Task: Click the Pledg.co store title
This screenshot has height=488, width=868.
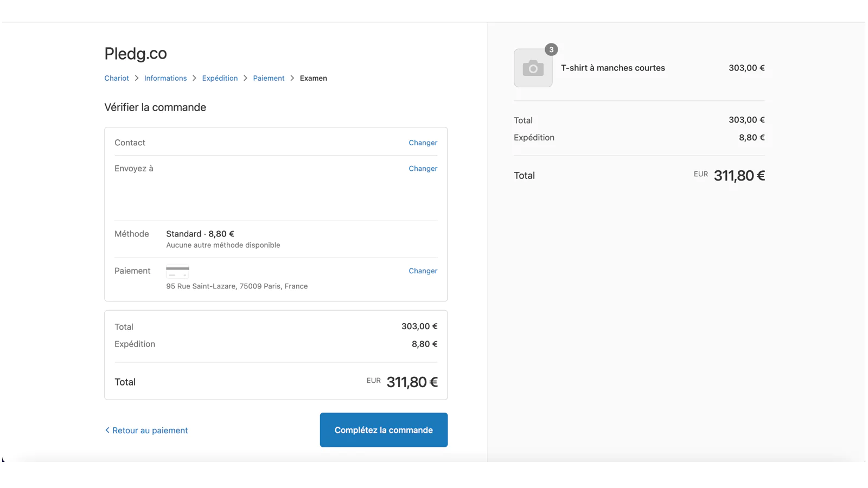Action: tap(136, 54)
